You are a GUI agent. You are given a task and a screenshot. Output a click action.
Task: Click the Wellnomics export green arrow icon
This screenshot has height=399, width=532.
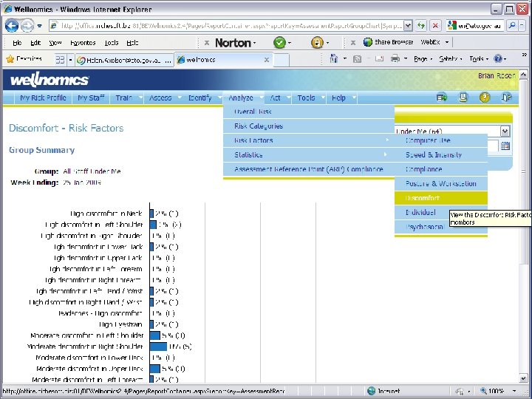click(442, 98)
